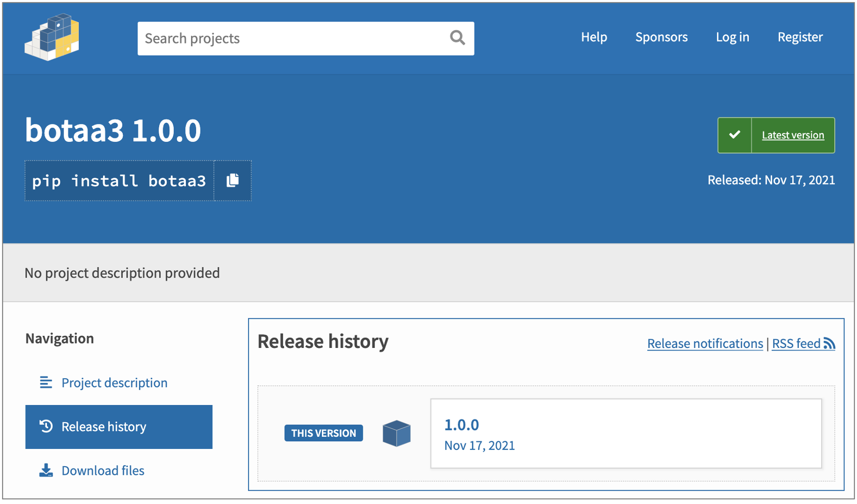Click the Project description lines icon
857x504 pixels.
point(46,383)
